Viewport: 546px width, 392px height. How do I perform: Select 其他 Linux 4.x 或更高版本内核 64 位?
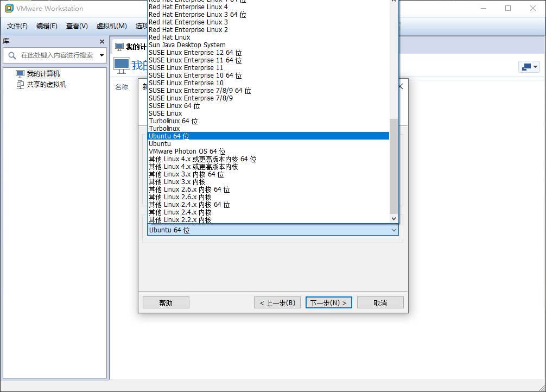[269, 159]
